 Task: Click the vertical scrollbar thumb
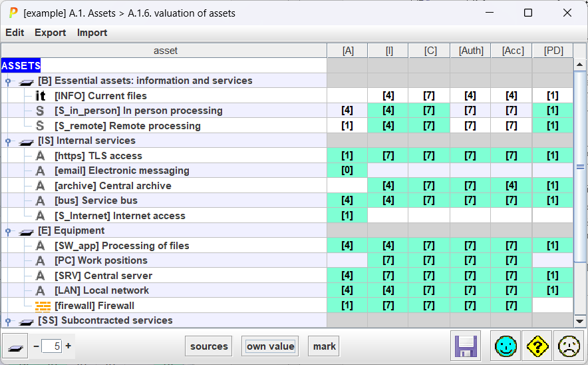[x=579, y=167]
